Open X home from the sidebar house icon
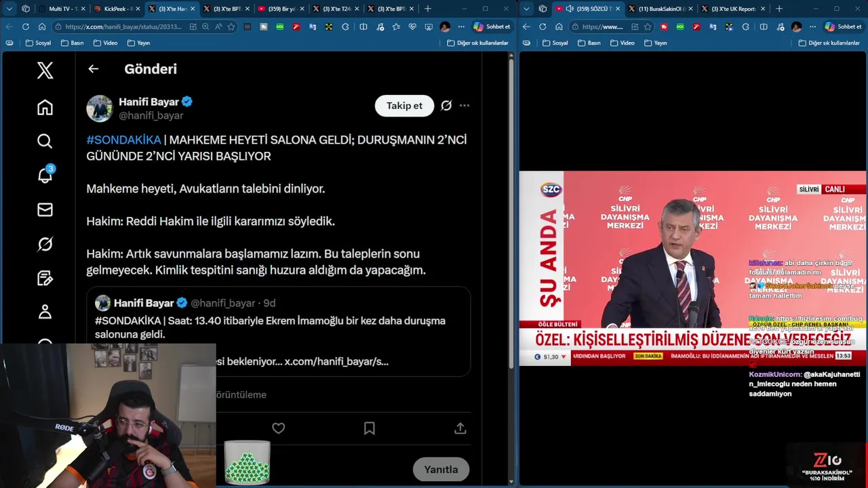This screenshot has width=868, height=488. pyautogui.click(x=45, y=108)
